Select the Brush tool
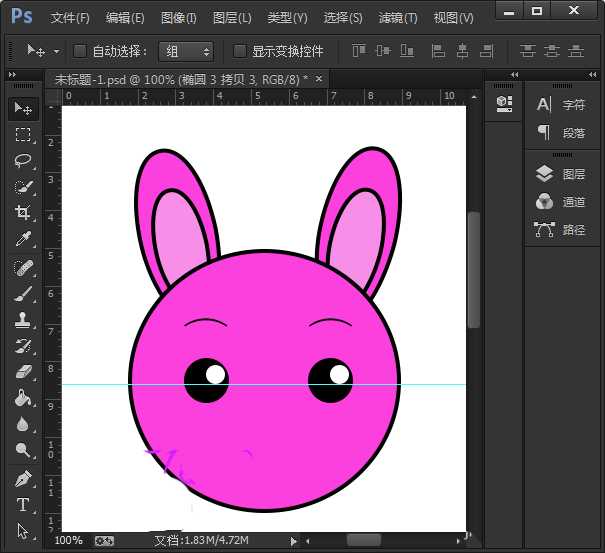The width and height of the screenshot is (605, 553). 22,292
